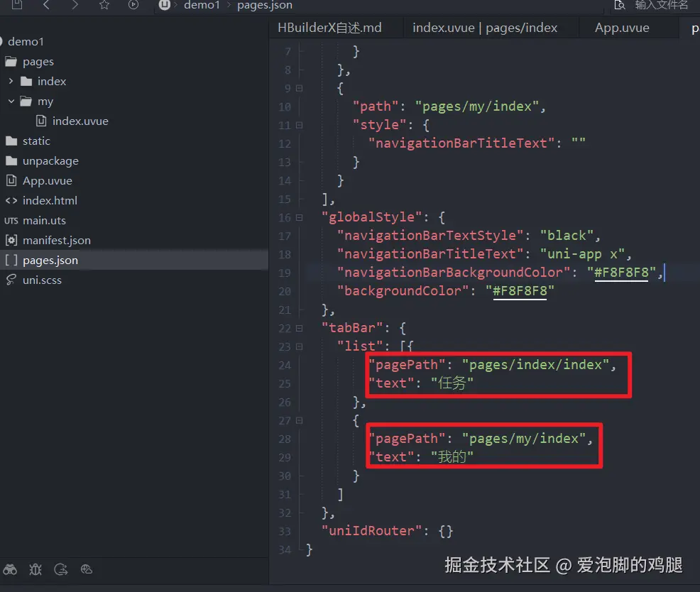Click the sync arrows icon at the bottom left
Screen dimensions: 700x592
[61, 570]
